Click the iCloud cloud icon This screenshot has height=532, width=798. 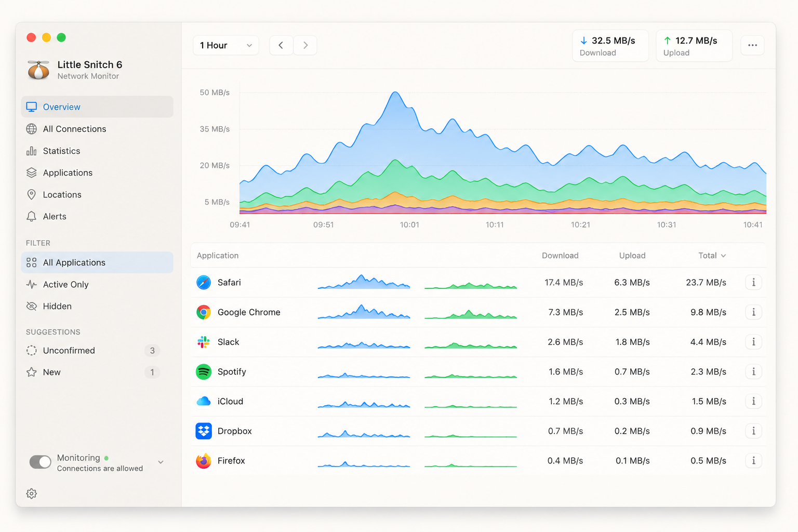204,401
